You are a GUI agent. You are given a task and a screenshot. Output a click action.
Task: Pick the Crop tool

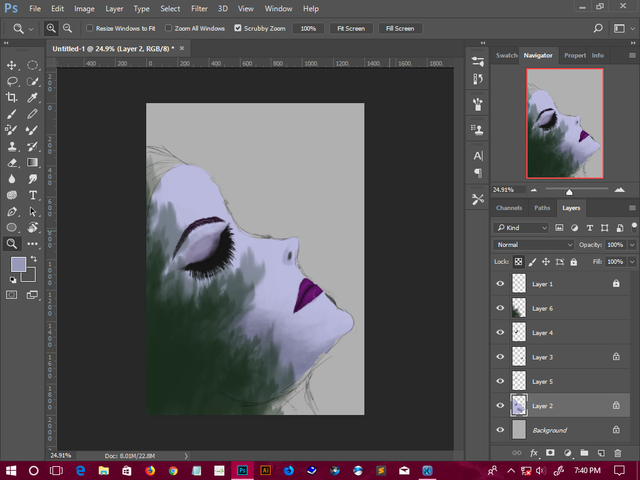tap(12, 97)
